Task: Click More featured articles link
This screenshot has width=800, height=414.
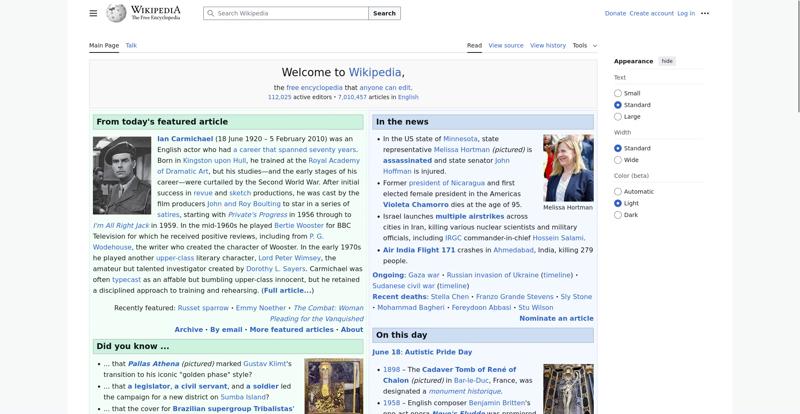Action: [291, 330]
